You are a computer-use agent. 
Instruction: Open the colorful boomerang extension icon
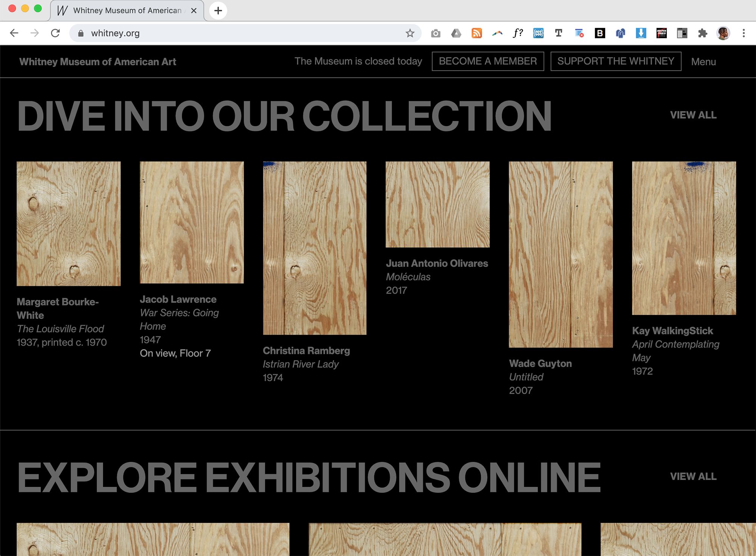click(x=497, y=33)
